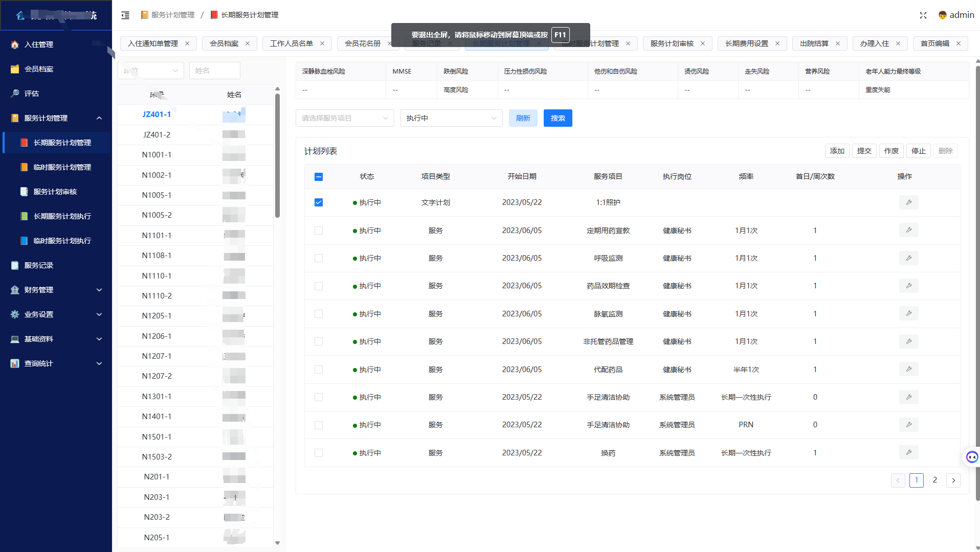Collapse the sidebar with the menu fold icon
This screenshot has height=552, width=980.
coord(125,15)
